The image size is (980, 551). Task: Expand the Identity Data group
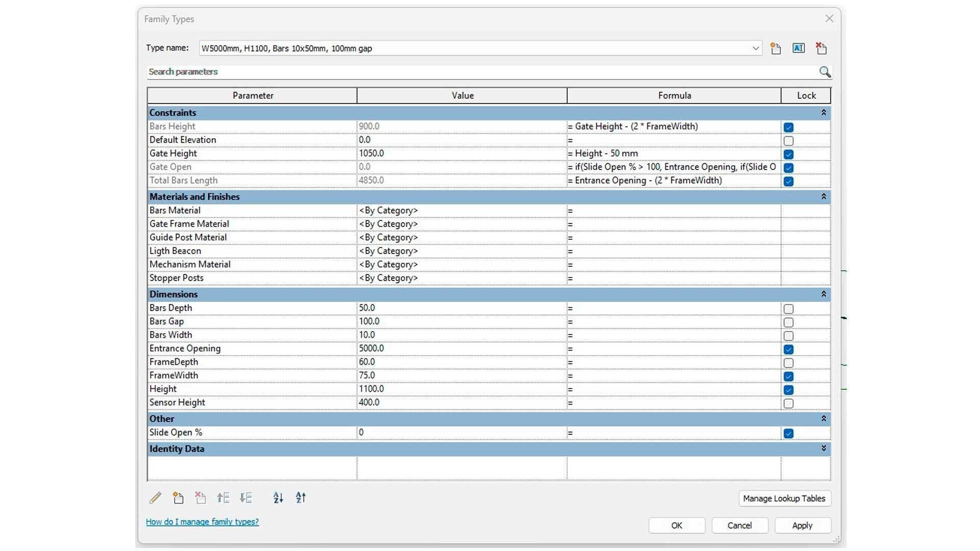coord(823,448)
